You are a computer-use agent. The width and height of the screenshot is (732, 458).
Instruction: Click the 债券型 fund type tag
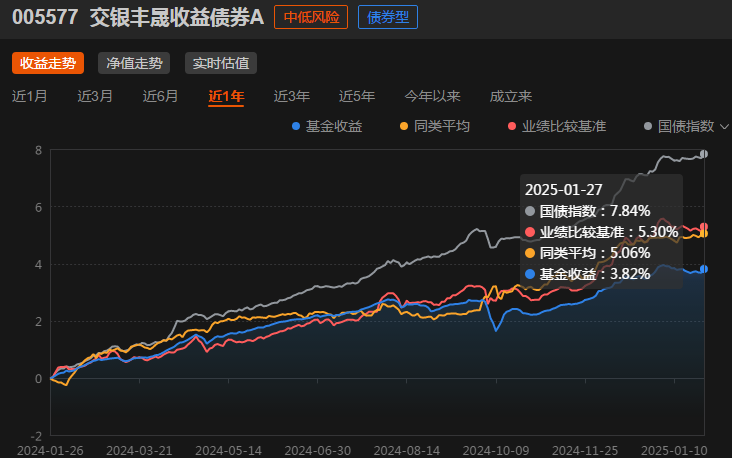pos(387,17)
